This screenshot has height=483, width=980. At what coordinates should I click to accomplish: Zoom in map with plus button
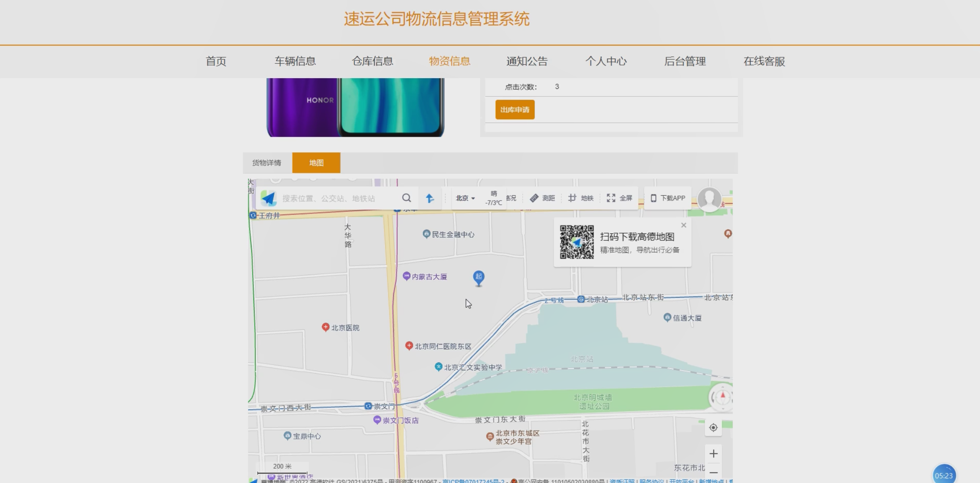coord(713,454)
